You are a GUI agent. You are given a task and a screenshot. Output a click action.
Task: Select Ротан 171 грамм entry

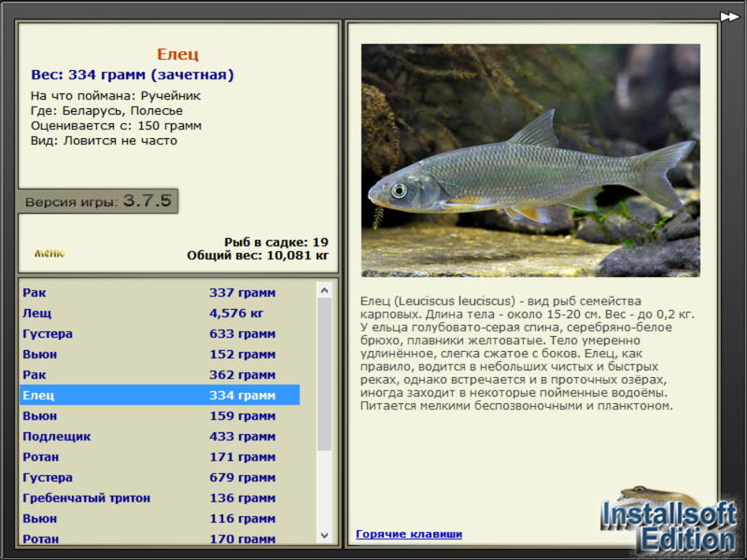[x=160, y=456]
